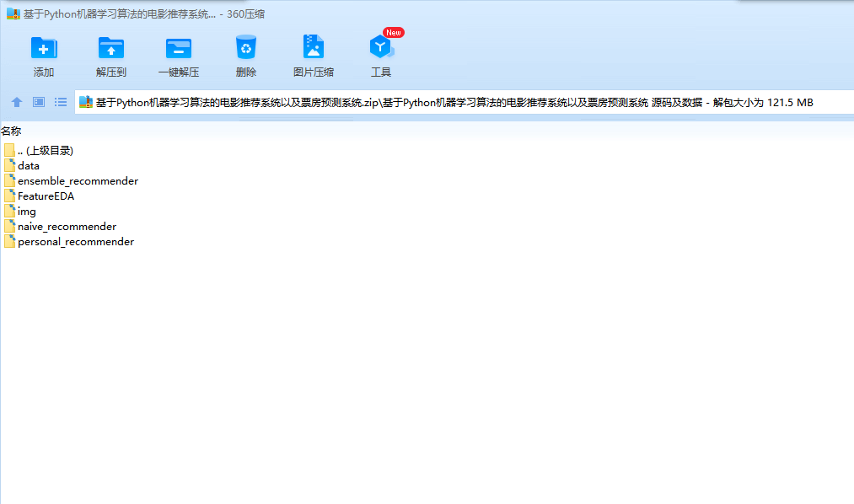Switch to the list view mode

pos(61,102)
